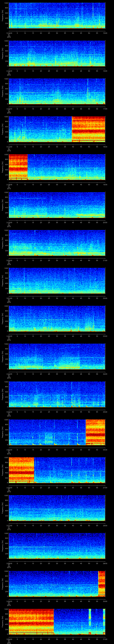Image resolution: width=114 pixels, height=644 pixels.
Task: Click the 27:00 end time label
Action: 105,487
